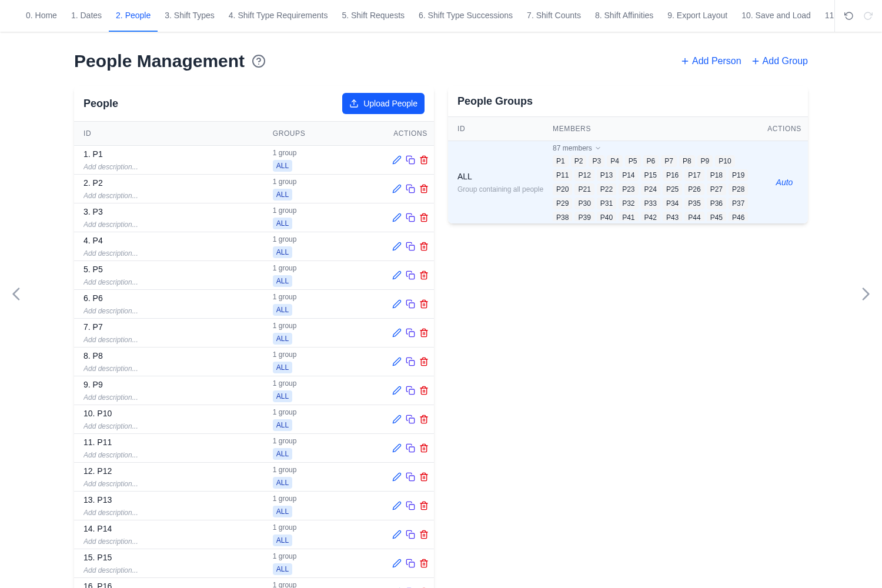
Task: Edit person P7 with the pencil icon
Action: tap(397, 333)
